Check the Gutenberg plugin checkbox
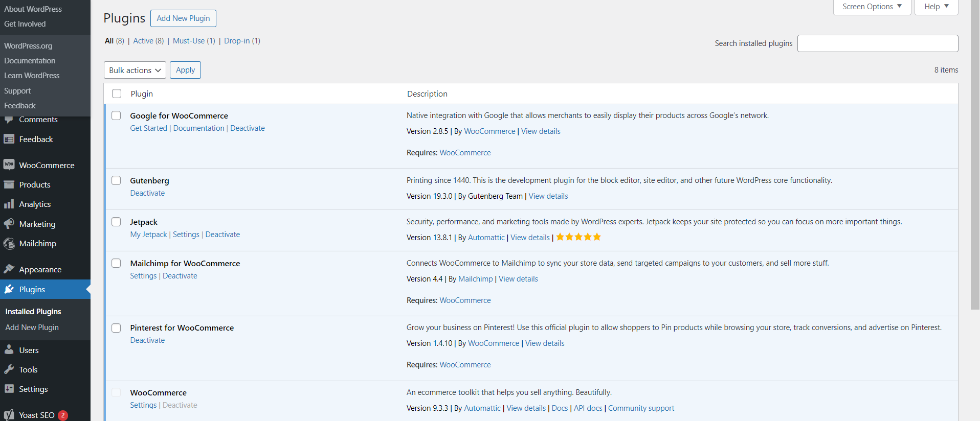 point(116,180)
